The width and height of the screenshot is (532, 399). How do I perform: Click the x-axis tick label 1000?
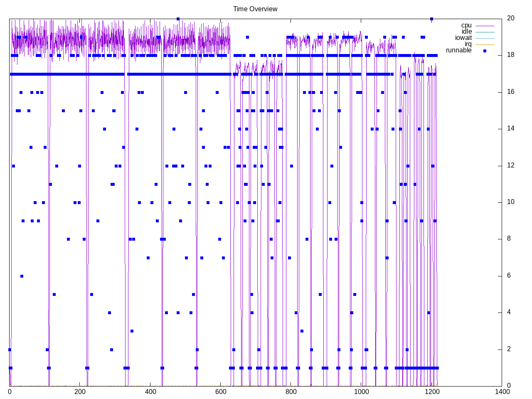click(361, 392)
